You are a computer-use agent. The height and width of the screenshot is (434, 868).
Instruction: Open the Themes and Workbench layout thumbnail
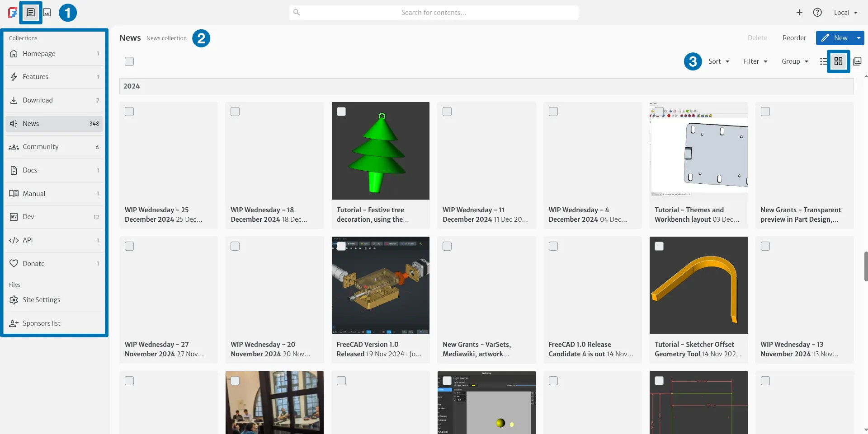pos(698,151)
